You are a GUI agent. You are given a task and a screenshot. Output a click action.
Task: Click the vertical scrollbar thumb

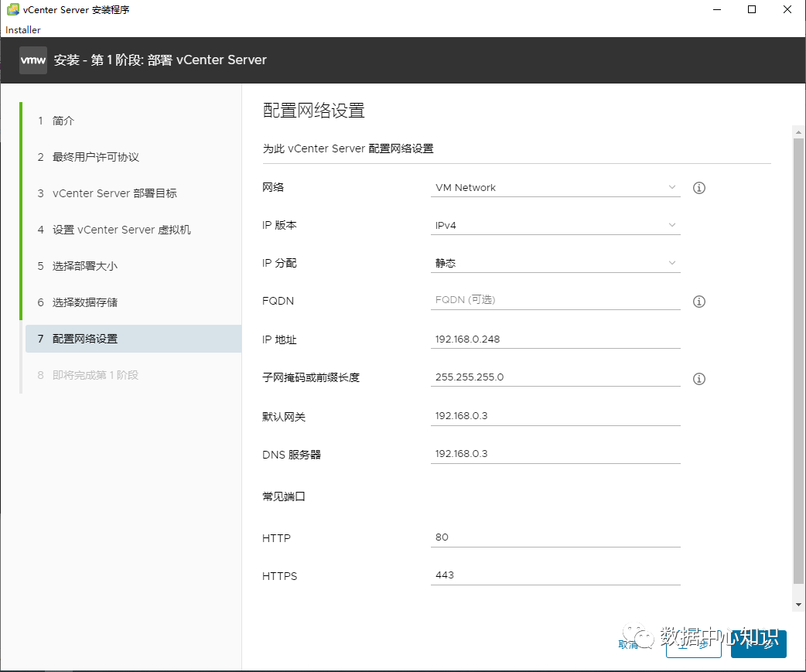point(798,361)
